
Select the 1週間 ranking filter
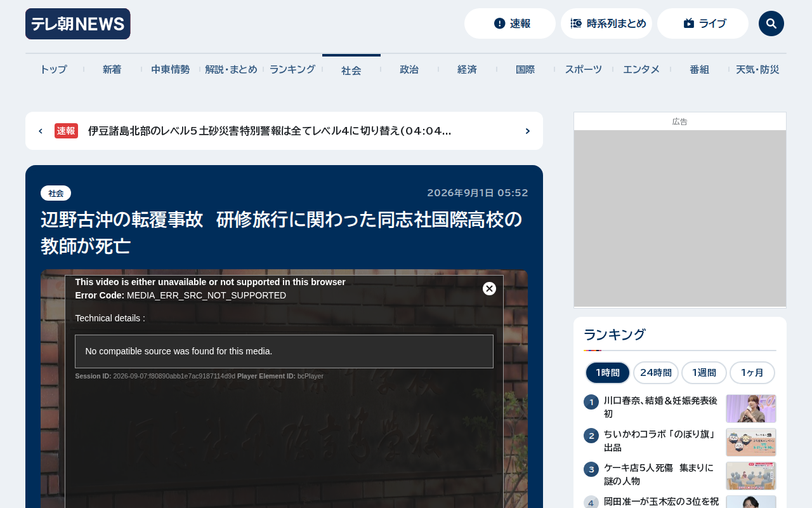click(704, 373)
